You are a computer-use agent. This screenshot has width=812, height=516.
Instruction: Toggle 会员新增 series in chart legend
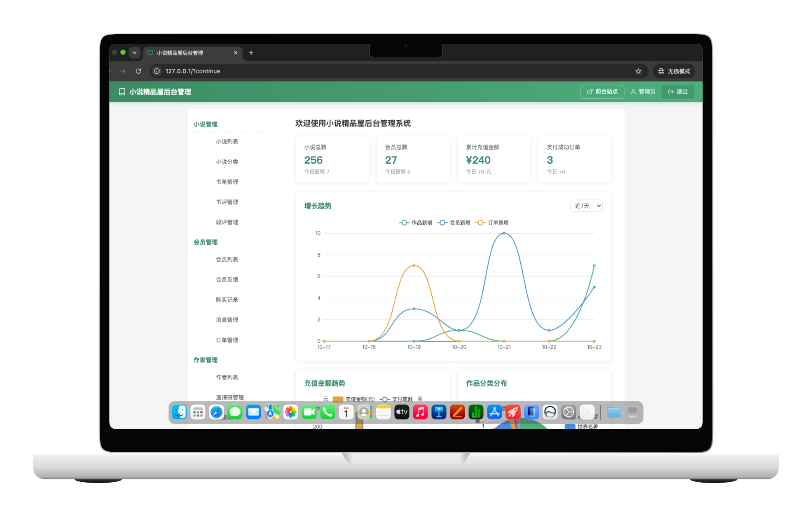[454, 223]
